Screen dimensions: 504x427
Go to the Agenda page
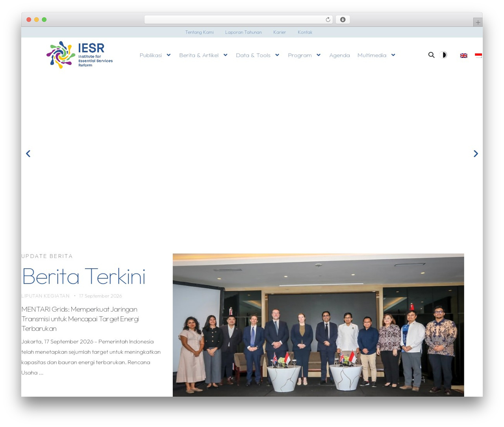[339, 56]
